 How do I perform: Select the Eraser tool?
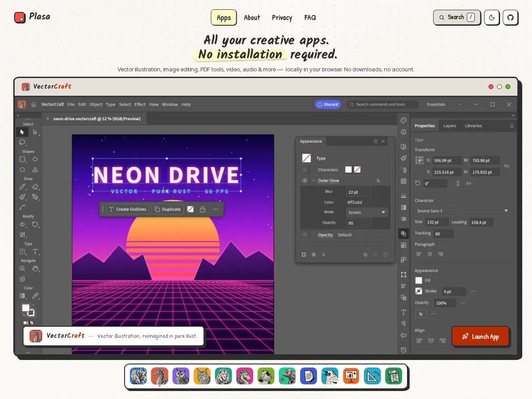[35, 187]
